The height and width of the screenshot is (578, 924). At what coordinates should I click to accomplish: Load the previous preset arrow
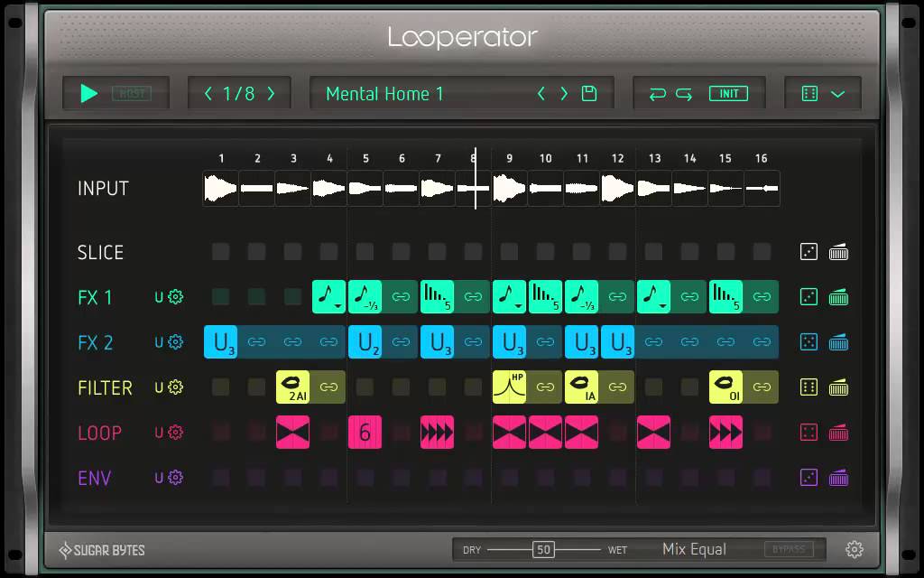click(x=541, y=93)
